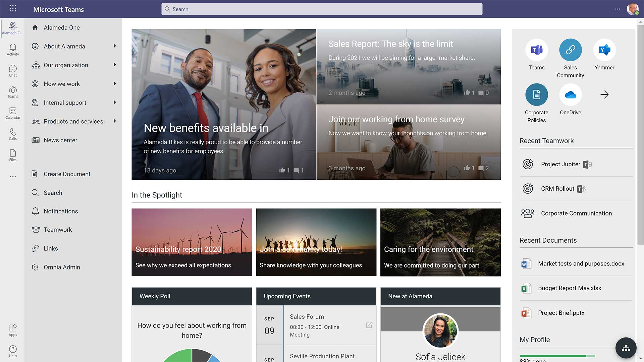644x362 pixels.
Task: Expand the Internal support menu
Action: tap(115, 102)
